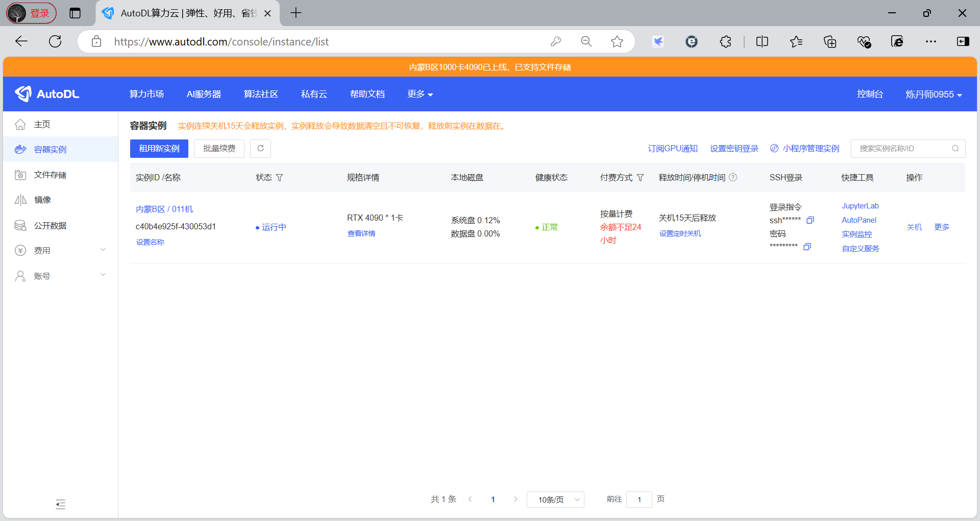Expand the 更多 dropdown in top nav

click(x=420, y=94)
